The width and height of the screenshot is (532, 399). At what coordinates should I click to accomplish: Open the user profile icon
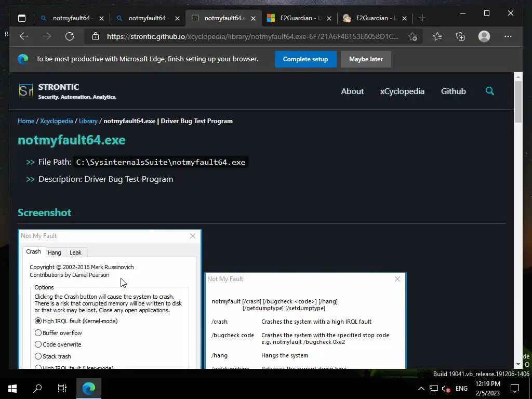coord(484,36)
